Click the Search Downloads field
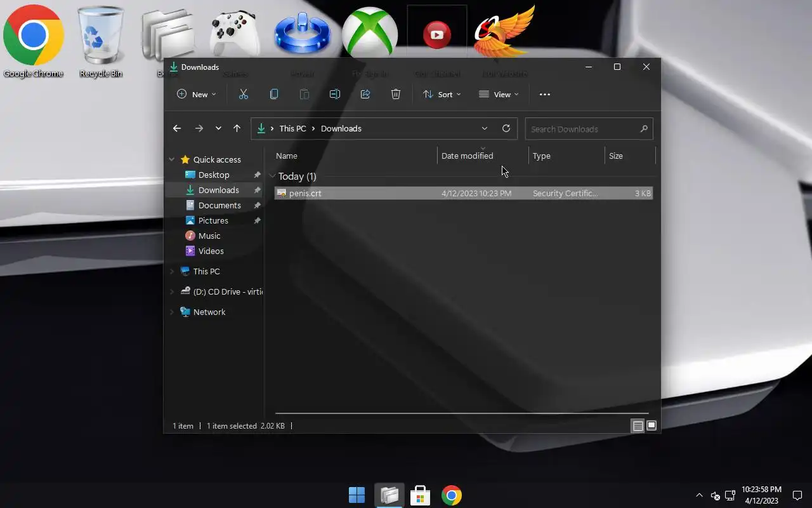Viewport: 812px width, 508px height. tap(589, 129)
